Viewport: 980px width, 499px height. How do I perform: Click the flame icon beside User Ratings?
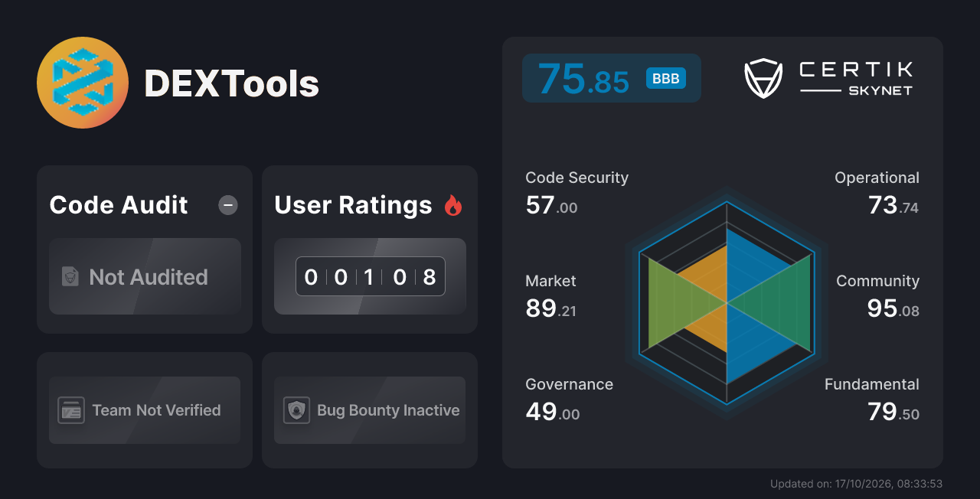(x=453, y=205)
